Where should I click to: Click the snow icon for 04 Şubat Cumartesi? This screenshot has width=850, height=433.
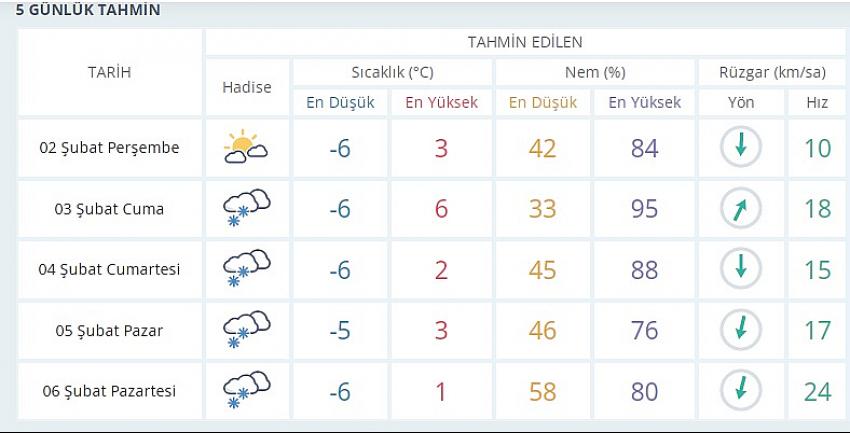point(247,268)
